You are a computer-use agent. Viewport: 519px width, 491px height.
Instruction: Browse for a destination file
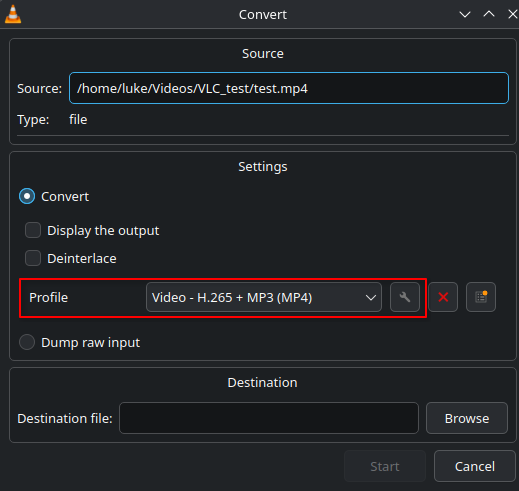(x=467, y=418)
